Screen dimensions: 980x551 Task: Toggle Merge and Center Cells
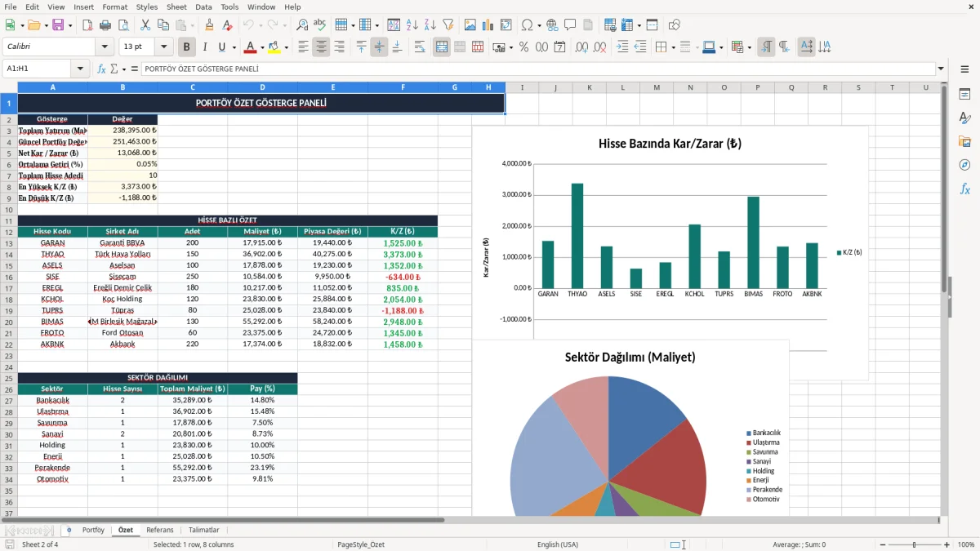coord(442,47)
